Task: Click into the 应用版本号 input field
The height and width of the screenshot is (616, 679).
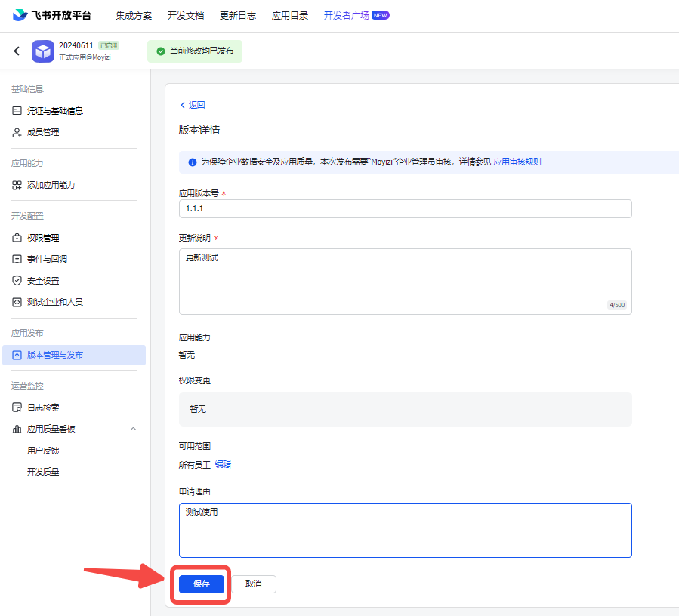Action: 405,208
